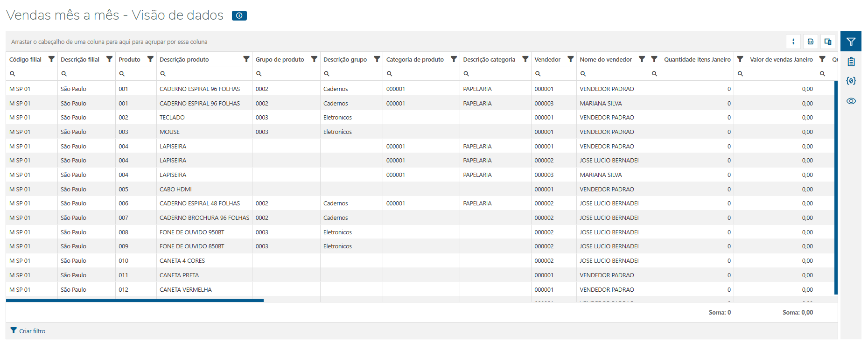868x351 pixels.
Task: Open the column chooser
Action: coord(828,42)
